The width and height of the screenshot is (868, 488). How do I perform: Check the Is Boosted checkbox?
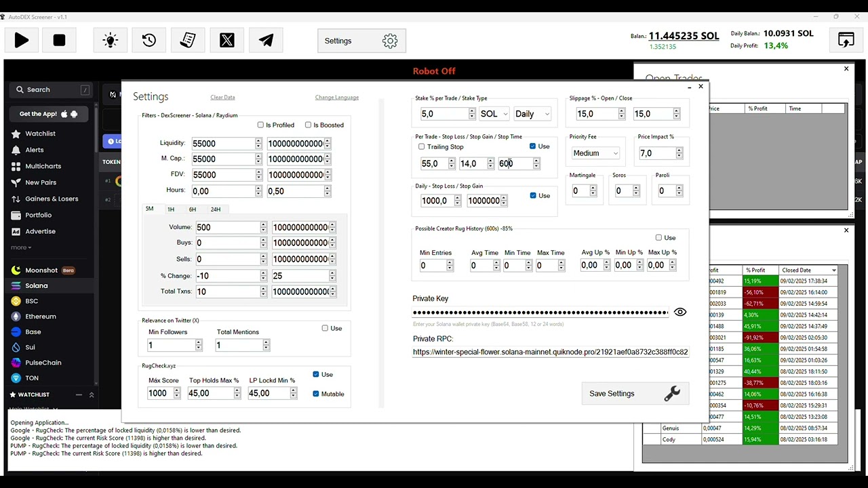click(308, 125)
